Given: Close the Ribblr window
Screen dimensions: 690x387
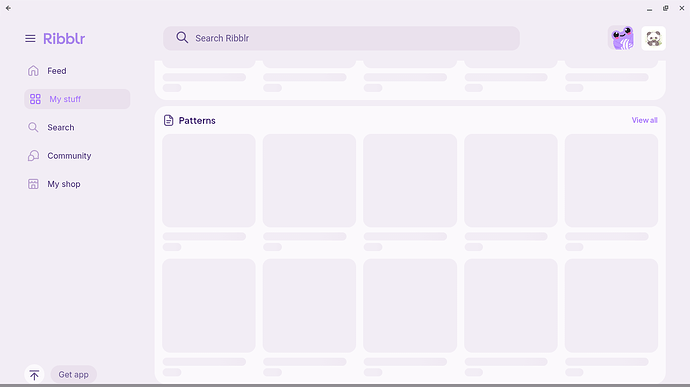Looking at the screenshot, I should (682, 8).
